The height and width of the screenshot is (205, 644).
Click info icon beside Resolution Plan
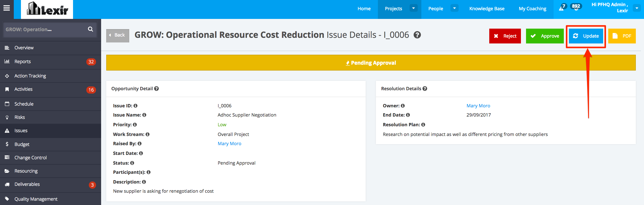[x=423, y=124]
